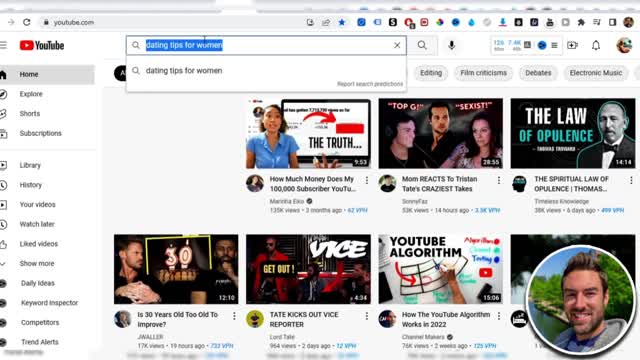Open SonnyFaz channel name

(414, 201)
